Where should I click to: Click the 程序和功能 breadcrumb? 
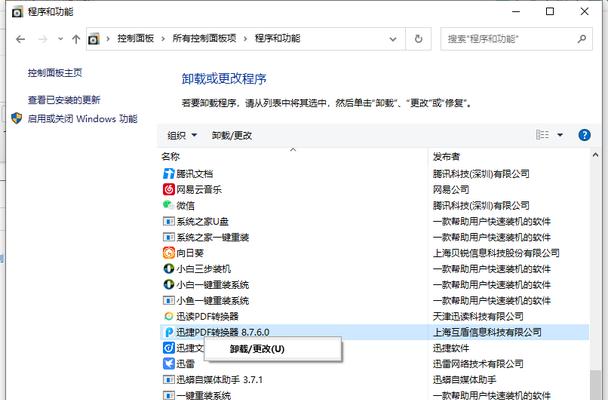click(277, 38)
